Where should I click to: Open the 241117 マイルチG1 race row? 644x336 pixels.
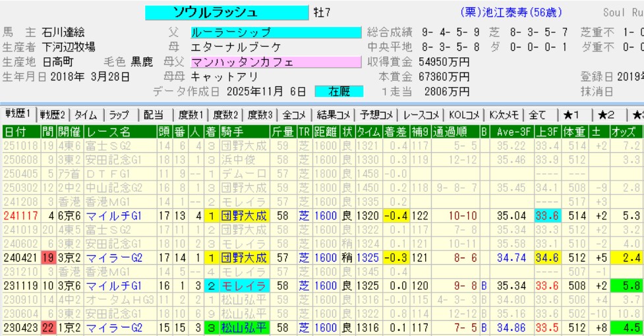point(112,215)
